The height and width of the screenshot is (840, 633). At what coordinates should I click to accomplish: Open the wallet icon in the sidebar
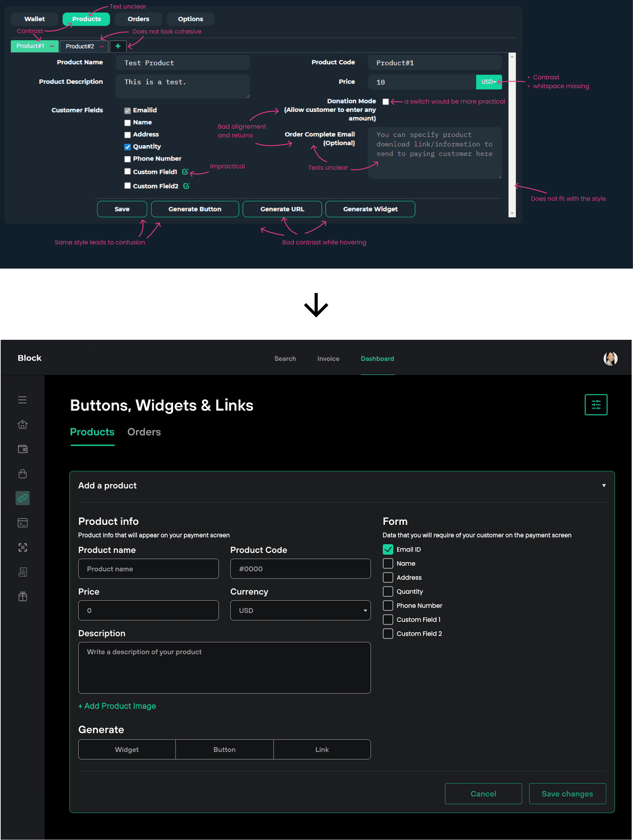[x=23, y=449]
